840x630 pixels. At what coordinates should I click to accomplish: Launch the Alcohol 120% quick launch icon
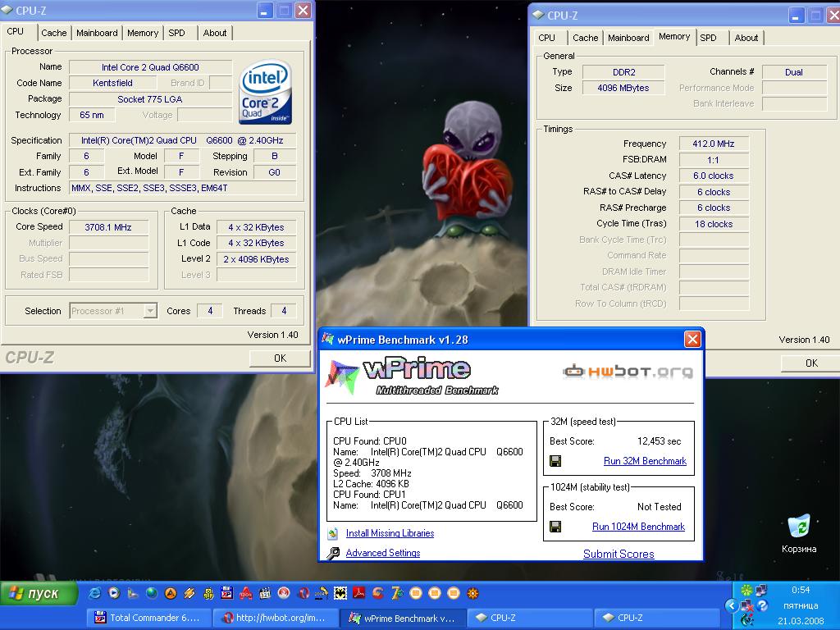coord(246,593)
